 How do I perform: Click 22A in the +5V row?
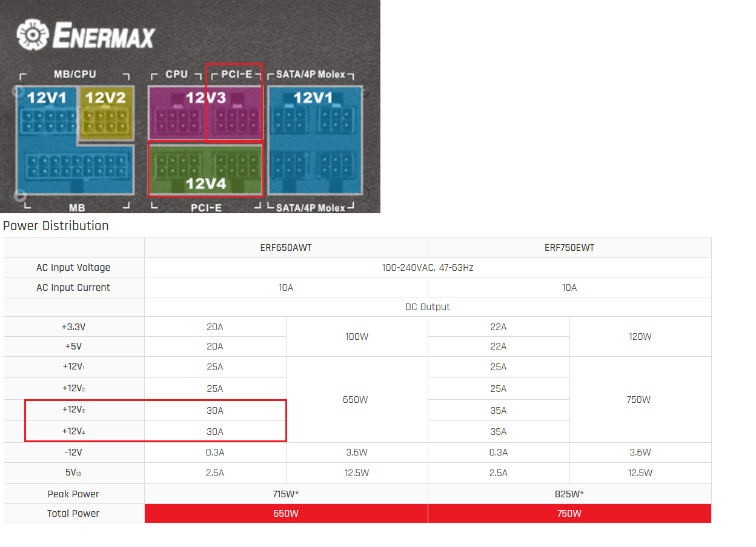(499, 346)
